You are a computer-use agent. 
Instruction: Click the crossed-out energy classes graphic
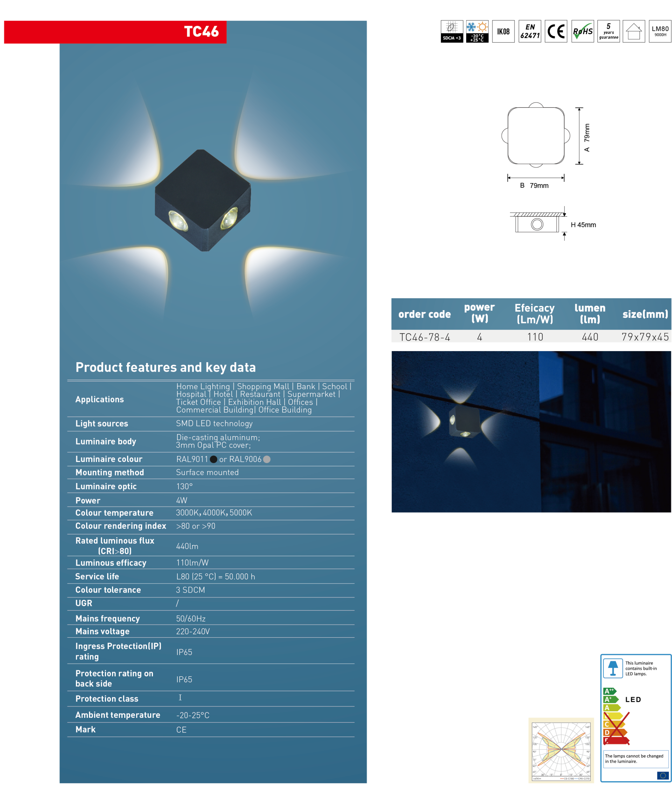[616, 728]
